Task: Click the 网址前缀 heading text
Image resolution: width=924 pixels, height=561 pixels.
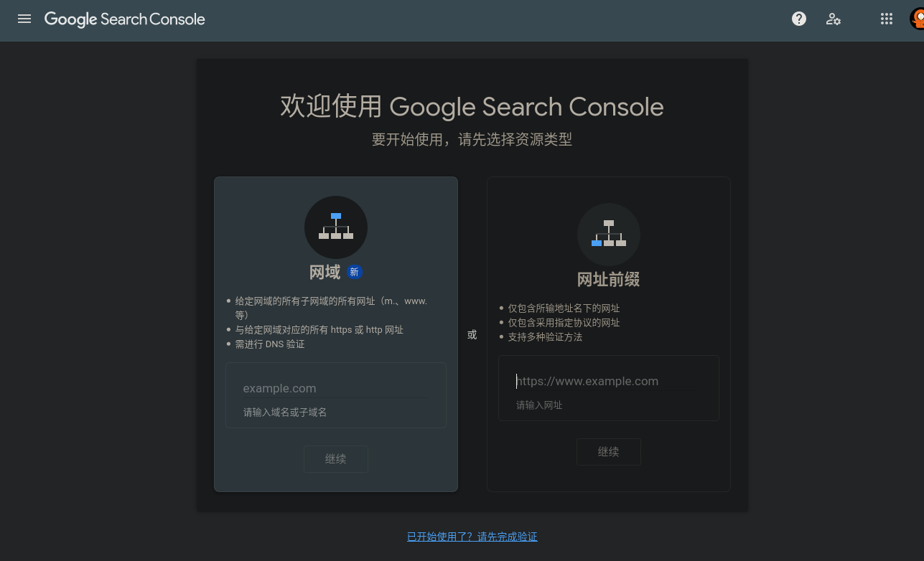Action: pyautogui.click(x=609, y=280)
